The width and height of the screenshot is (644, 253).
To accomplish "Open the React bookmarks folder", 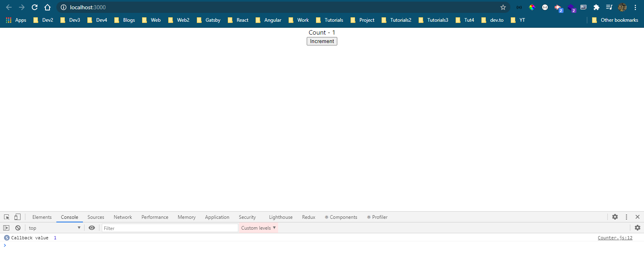I will [238, 20].
